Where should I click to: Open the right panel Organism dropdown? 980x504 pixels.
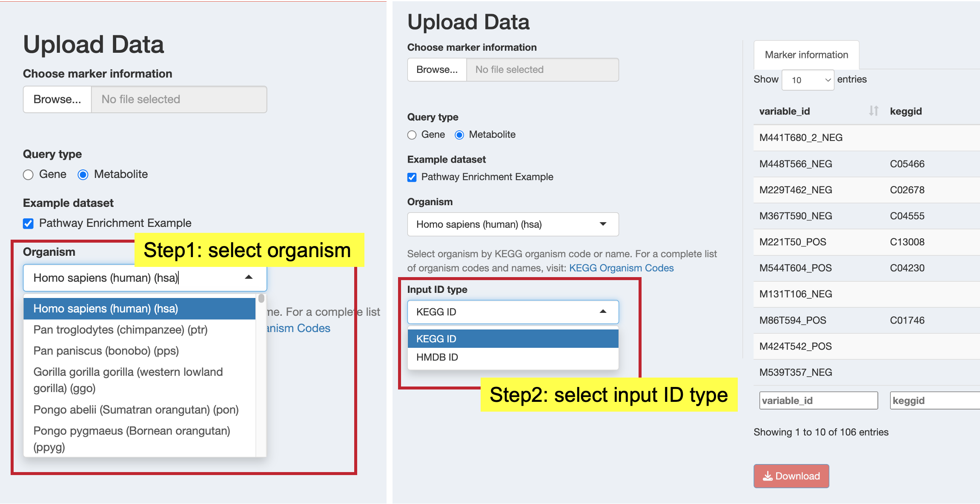pyautogui.click(x=513, y=224)
